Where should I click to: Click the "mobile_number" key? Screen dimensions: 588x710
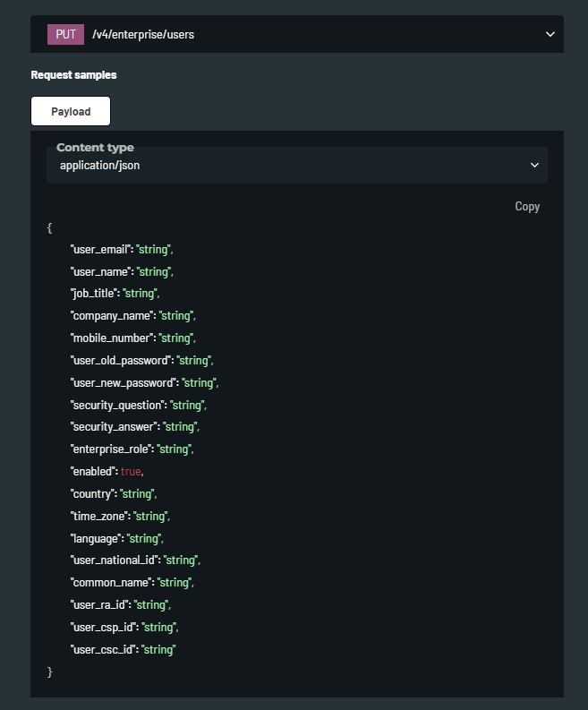point(111,338)
